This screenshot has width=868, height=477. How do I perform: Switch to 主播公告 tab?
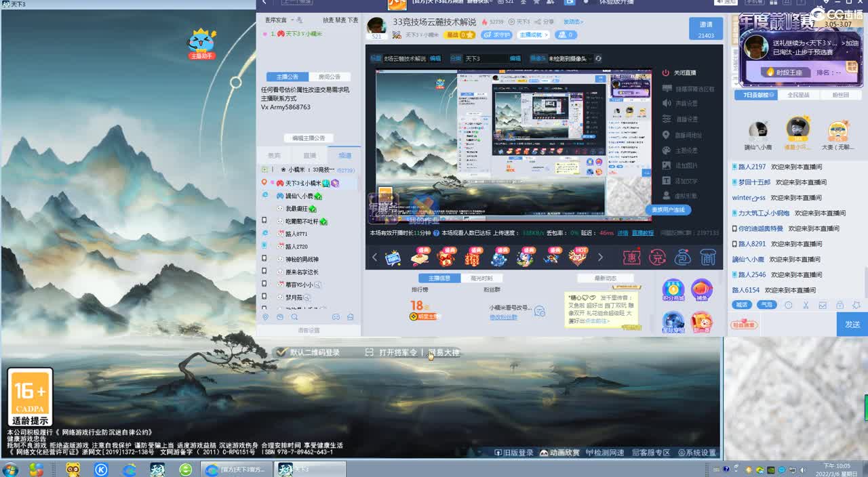287,77
